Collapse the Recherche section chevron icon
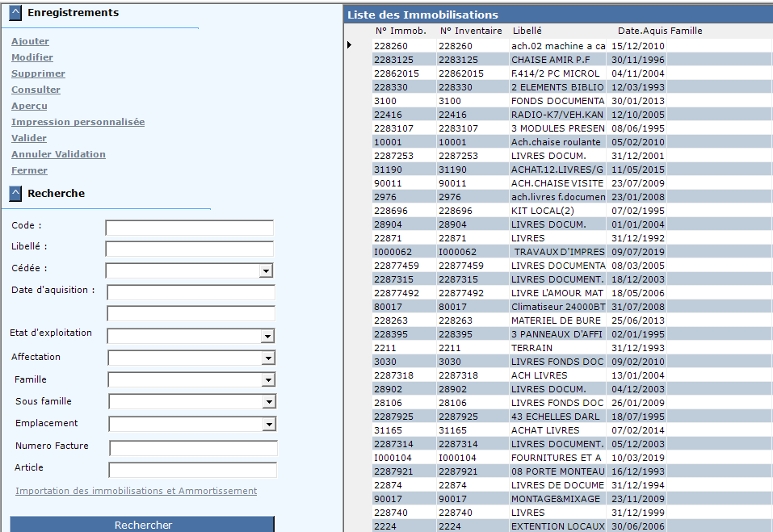This screenshot has width=773, height=532. (15, 194)
